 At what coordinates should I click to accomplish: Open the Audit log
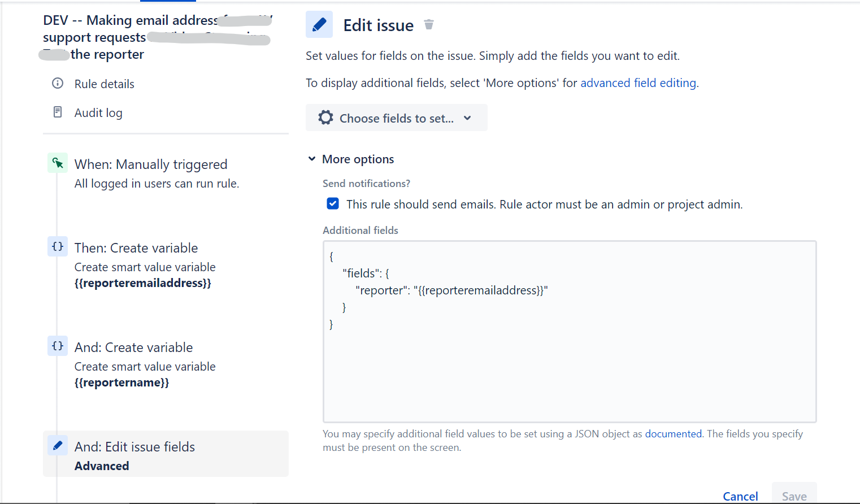click(x=98, y=113)
